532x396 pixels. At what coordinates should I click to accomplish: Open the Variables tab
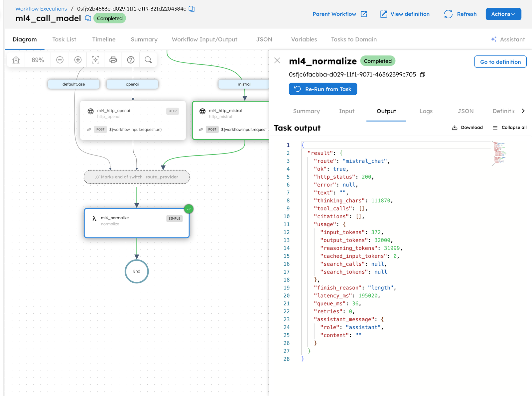(304, 39)
